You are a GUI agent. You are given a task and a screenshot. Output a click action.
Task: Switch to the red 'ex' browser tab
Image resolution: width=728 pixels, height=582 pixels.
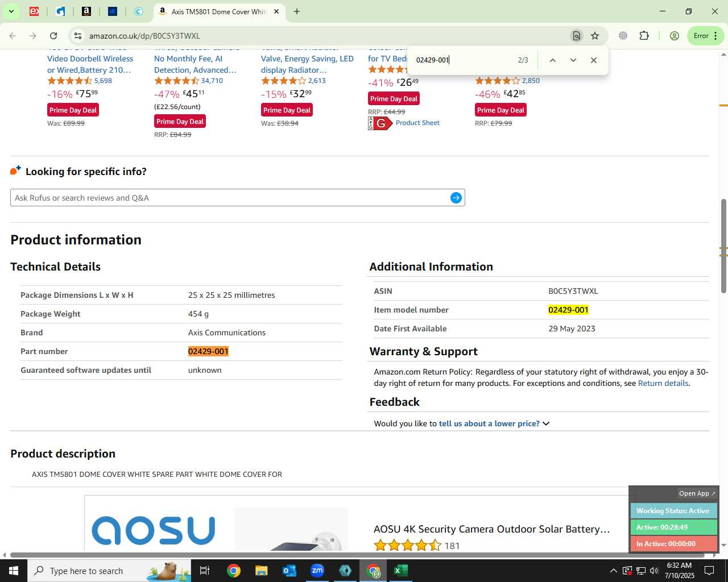34,11
